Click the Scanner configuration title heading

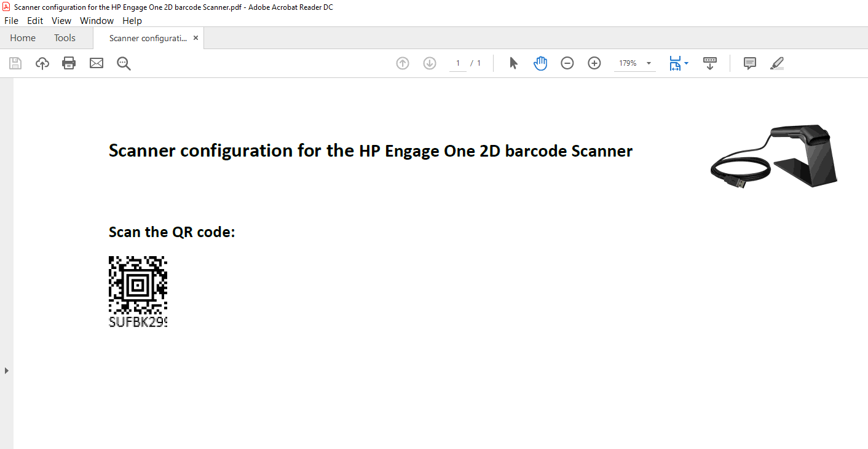(x=371, y=150)
